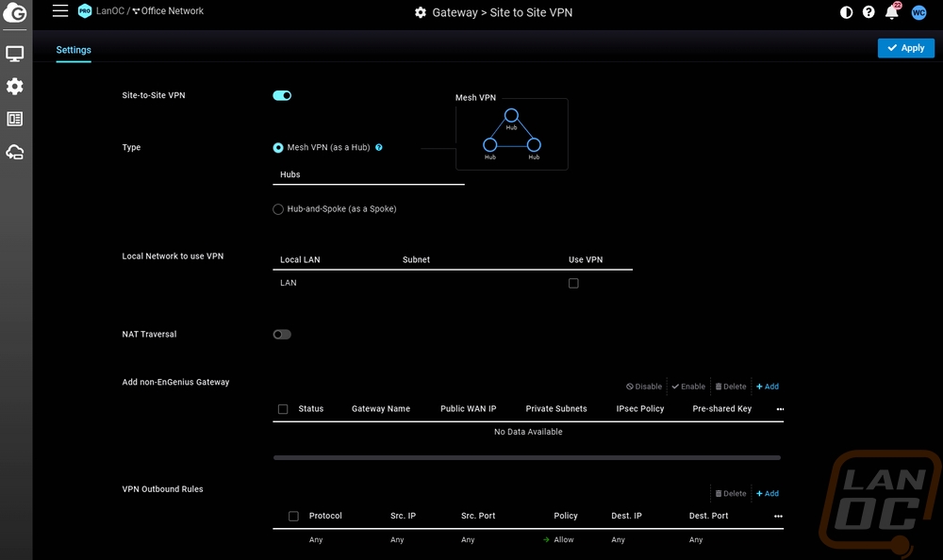Turn off the Site-to-Site VPN toggle
Screen dimensions: 943x560
[282, 95]
